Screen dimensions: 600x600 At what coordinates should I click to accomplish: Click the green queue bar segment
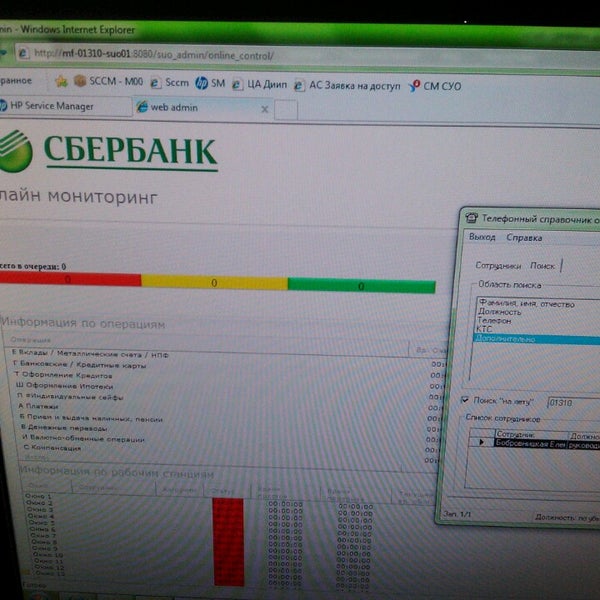(361, 286)
